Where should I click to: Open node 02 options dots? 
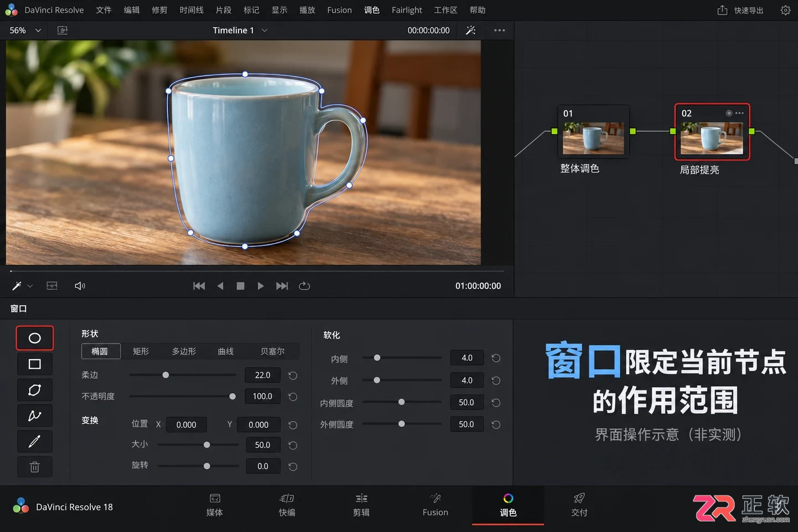click(740, 113)
